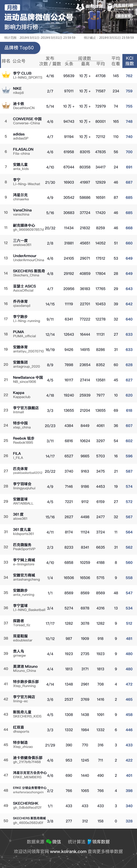Click the bronze crown rank 3 icon

(6, 106)
